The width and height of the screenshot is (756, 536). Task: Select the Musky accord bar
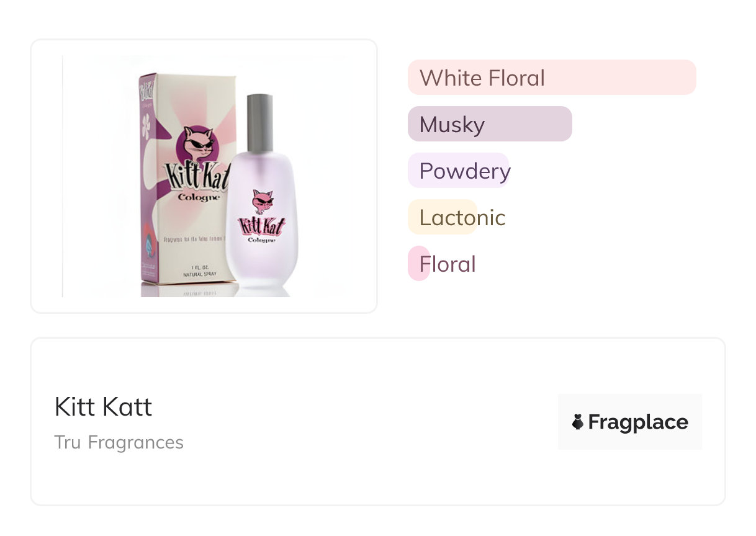[489, 124]
